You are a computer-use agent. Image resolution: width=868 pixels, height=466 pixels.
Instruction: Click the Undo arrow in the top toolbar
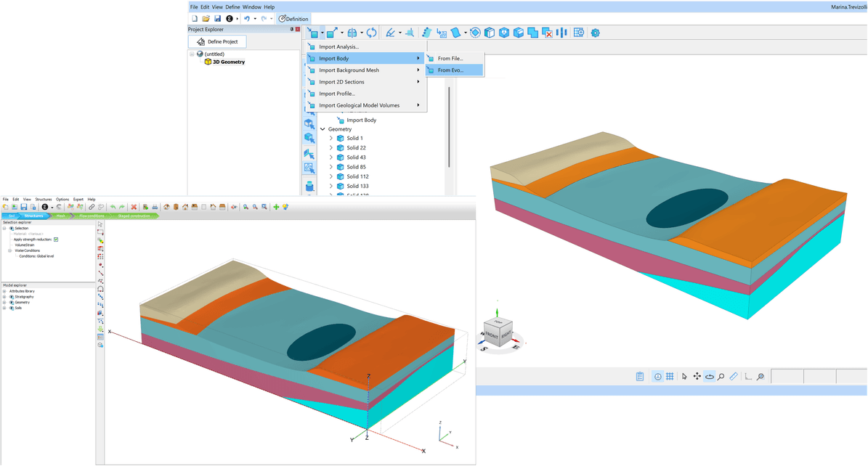(247, 19)
